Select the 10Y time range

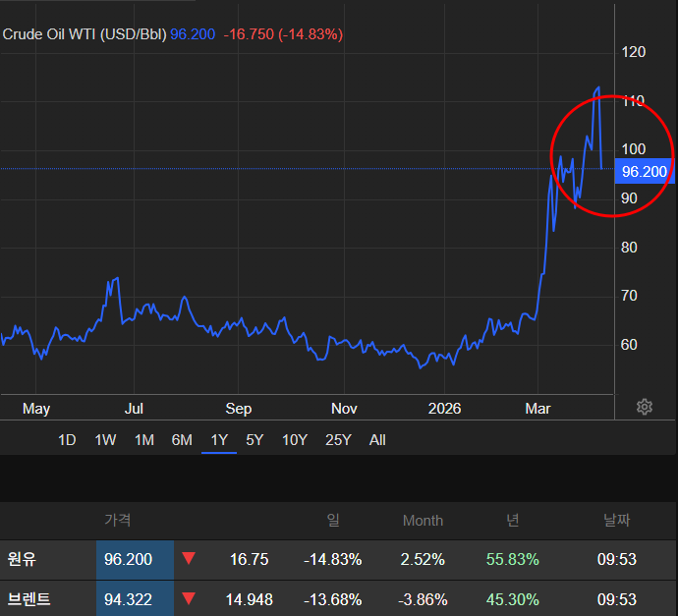click(x=294, y=440)
